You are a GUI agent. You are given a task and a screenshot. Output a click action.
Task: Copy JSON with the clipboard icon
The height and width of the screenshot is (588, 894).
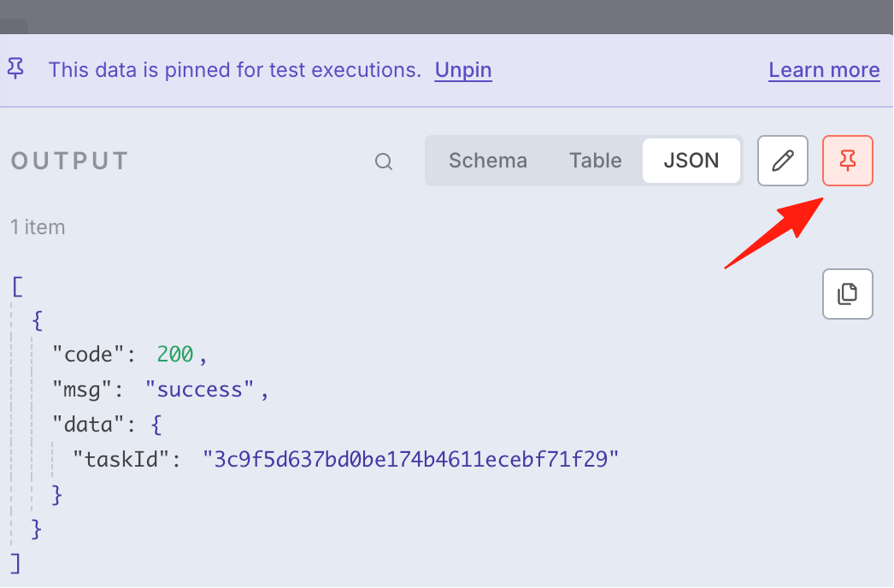[x=848, y=294]
